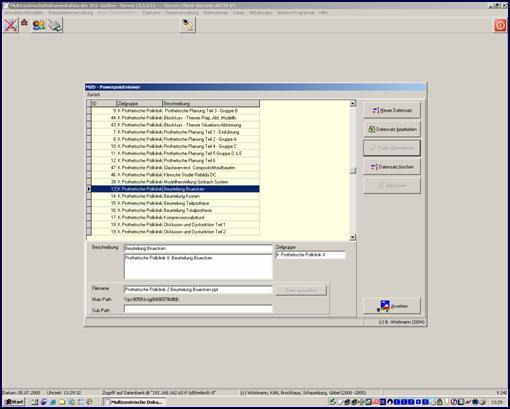Click the orange power-off icon top right
510x409 pixels.
500,25
